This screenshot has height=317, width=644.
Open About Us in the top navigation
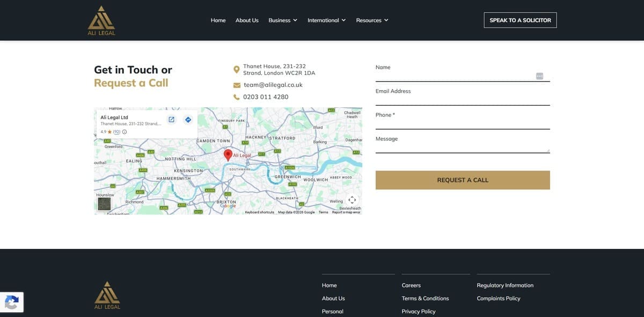tap(247, 20)
